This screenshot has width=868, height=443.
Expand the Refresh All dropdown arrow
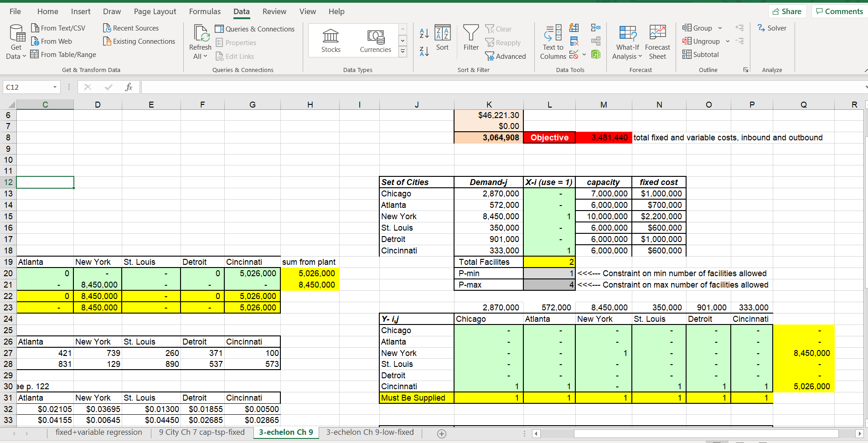tap(205, 56)
